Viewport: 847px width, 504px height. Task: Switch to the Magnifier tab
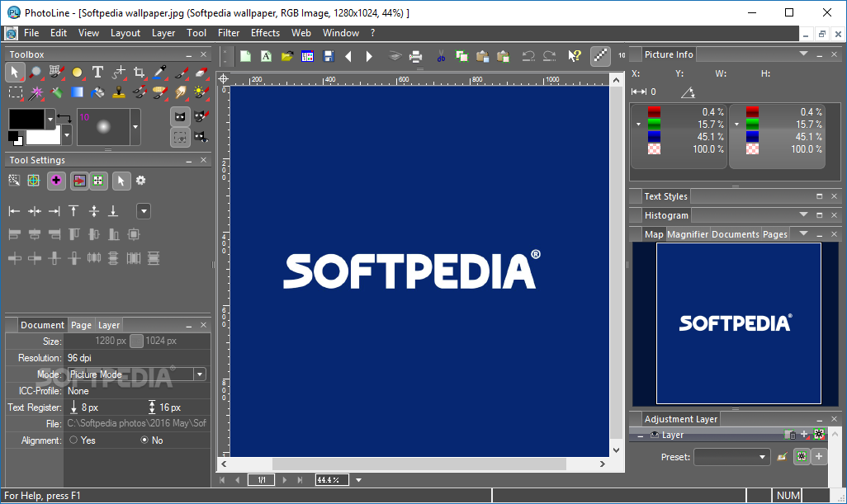[x=687, y=234]
